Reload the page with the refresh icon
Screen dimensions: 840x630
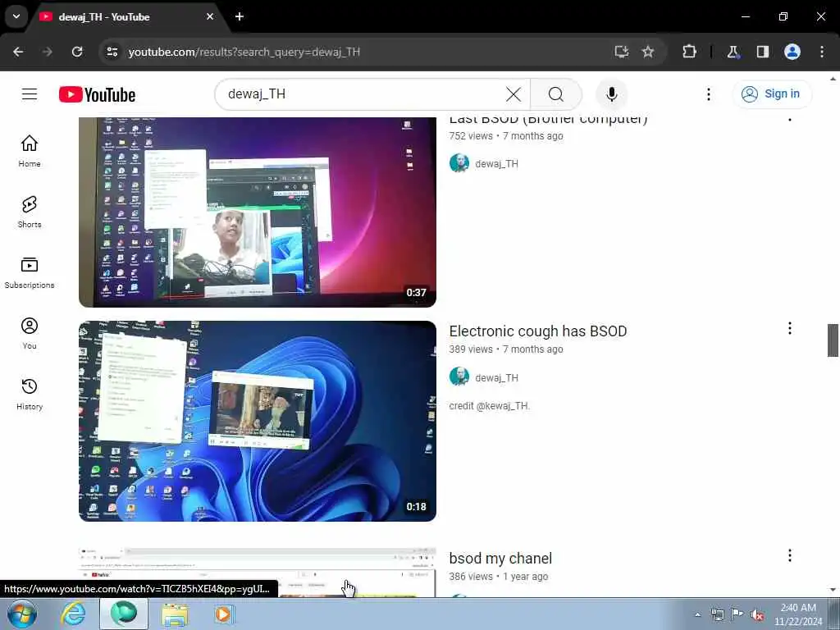[77, 52]
